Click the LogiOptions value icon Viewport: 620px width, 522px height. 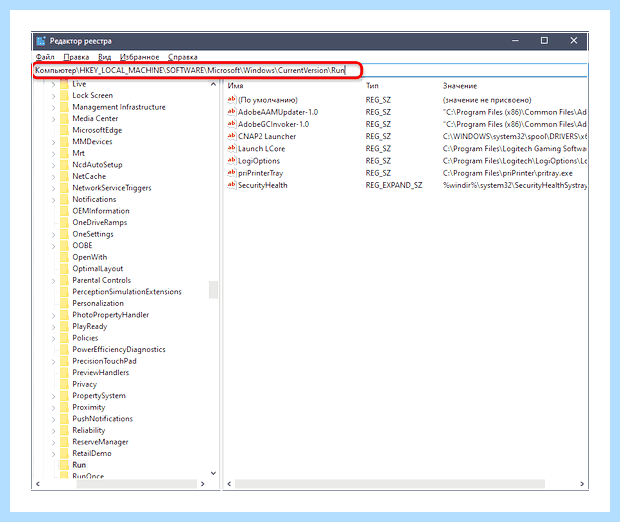pos(232,161)
